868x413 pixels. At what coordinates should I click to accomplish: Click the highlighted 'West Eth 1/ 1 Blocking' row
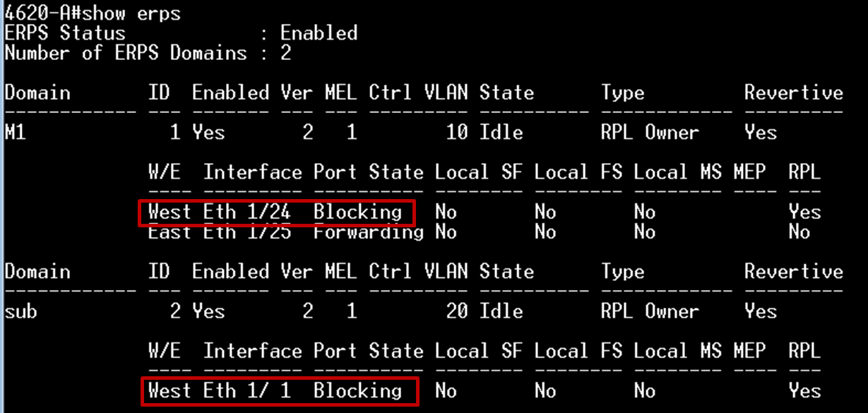(x=279, y=391)
